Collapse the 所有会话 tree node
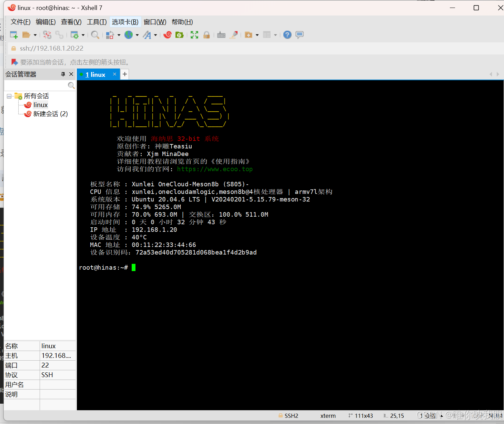The width and height of the screenshot is (504, 424). [x=9, y=96]
